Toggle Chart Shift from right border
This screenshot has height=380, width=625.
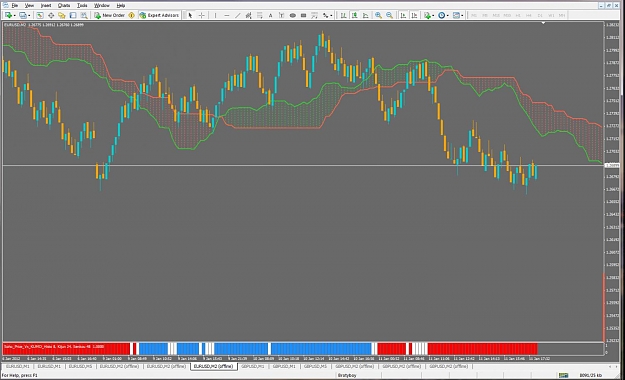click(x=415, y=15)
